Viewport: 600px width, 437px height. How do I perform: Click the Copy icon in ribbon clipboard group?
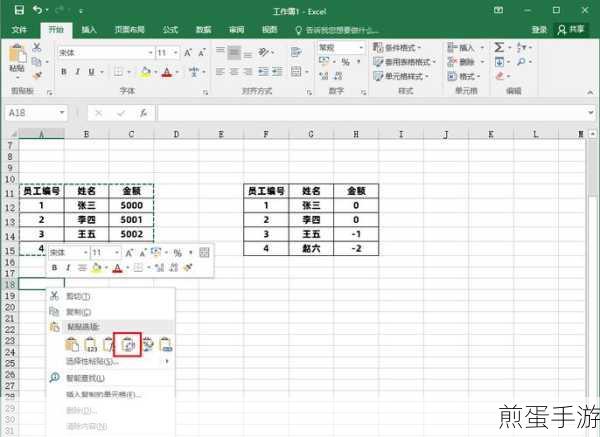click(37, 62)
